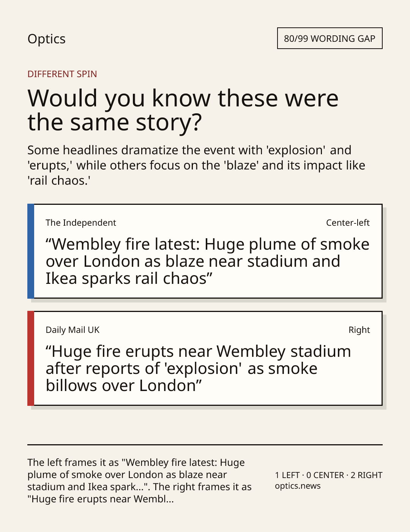Click the Optics logo text

[46, 39]
